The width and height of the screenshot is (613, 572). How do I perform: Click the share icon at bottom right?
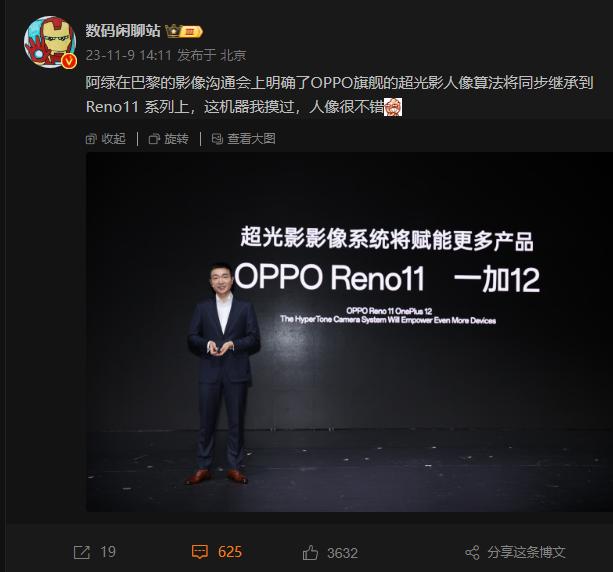tap(472, 552)
